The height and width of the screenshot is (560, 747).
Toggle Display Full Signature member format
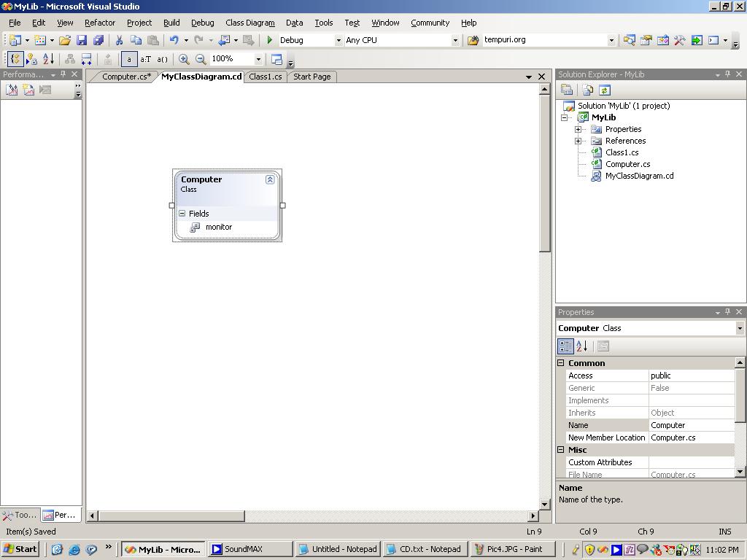(x=163, y=59)
